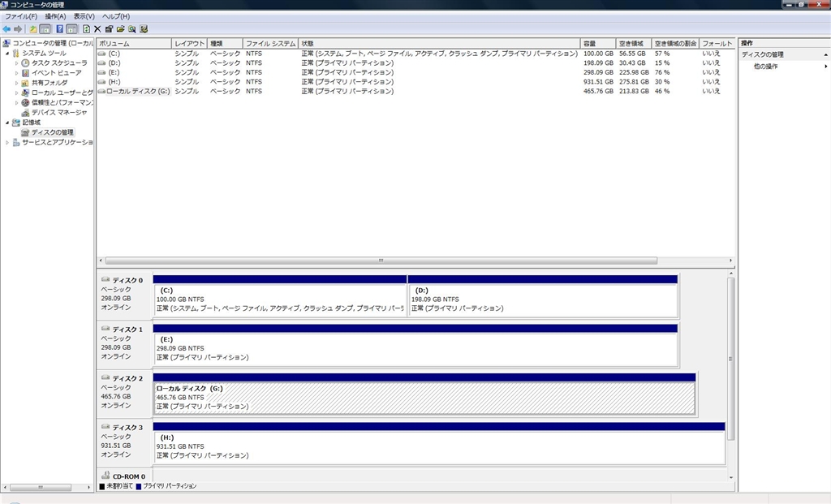The width and height of the screenshot is (831, 504).
Task: Open the ファイル(F) menu
Action: (x=21, y=16)
